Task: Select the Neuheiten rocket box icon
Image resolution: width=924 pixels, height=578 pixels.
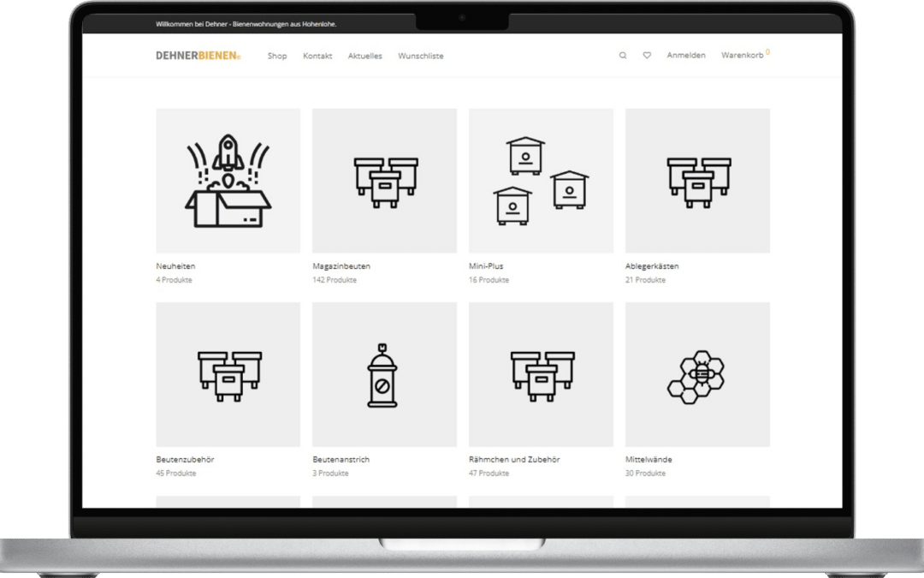Action: 228,181
